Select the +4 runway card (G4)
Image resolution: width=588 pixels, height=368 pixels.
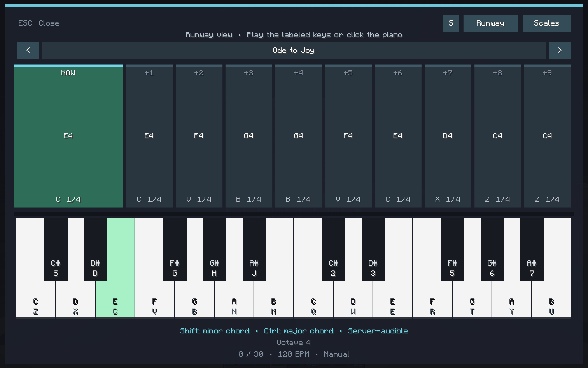tap(299, 136)
